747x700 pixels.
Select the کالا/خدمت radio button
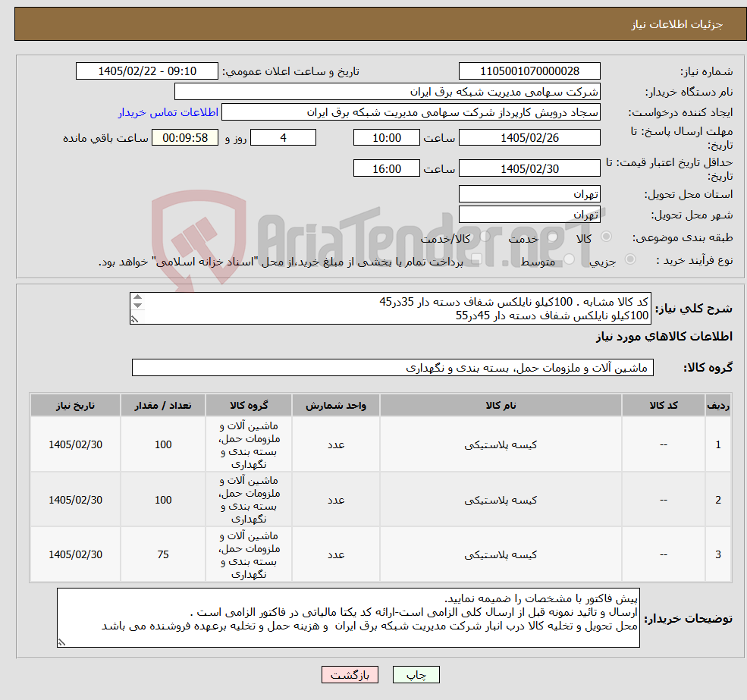coord(485,237)
